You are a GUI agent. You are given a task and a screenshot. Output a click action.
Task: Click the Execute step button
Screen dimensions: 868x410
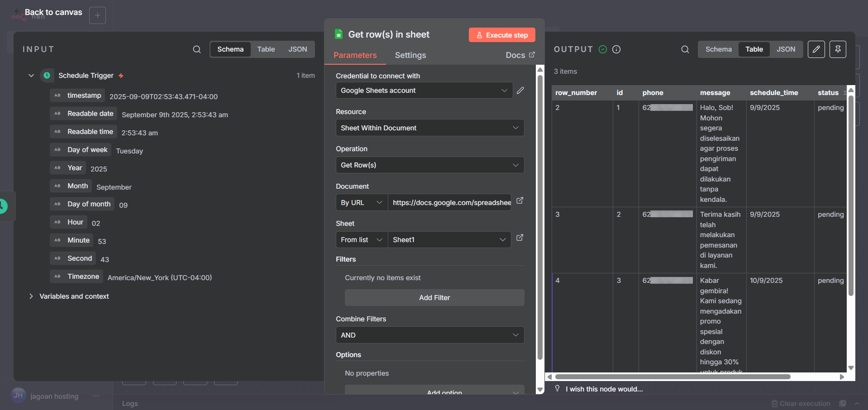pos(502,35)
